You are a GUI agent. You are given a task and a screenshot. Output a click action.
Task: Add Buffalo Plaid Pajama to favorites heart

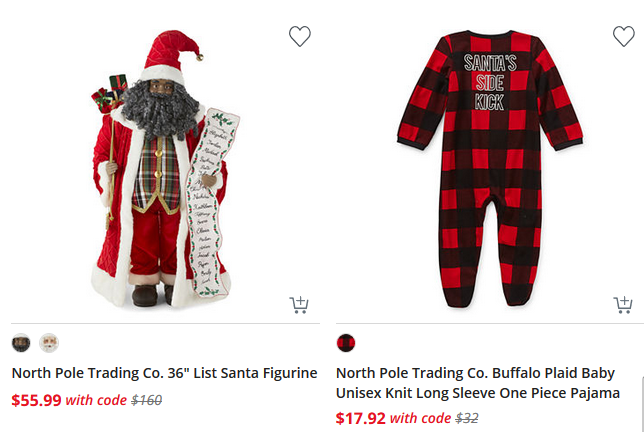pyautogui.click(x=623, y=37)
